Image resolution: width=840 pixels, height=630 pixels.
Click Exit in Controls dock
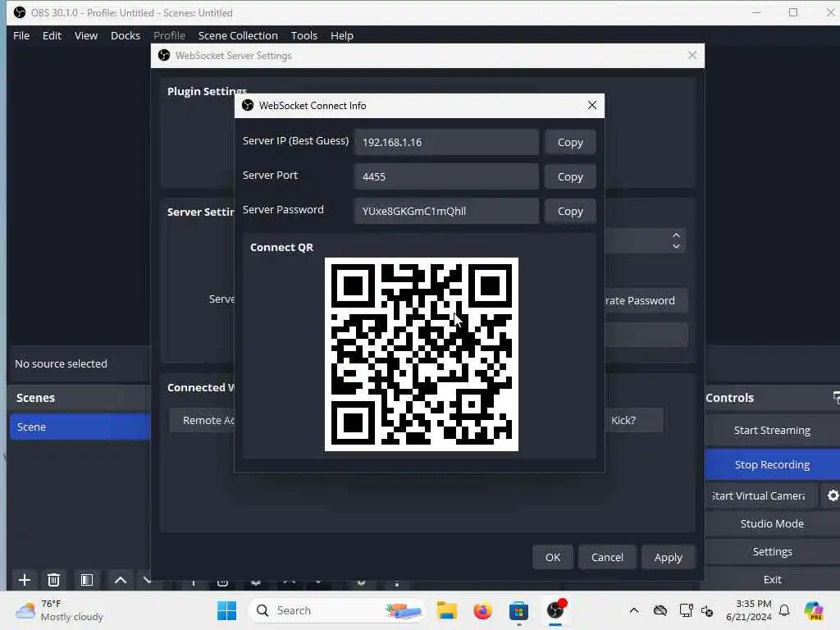point(772,579)
